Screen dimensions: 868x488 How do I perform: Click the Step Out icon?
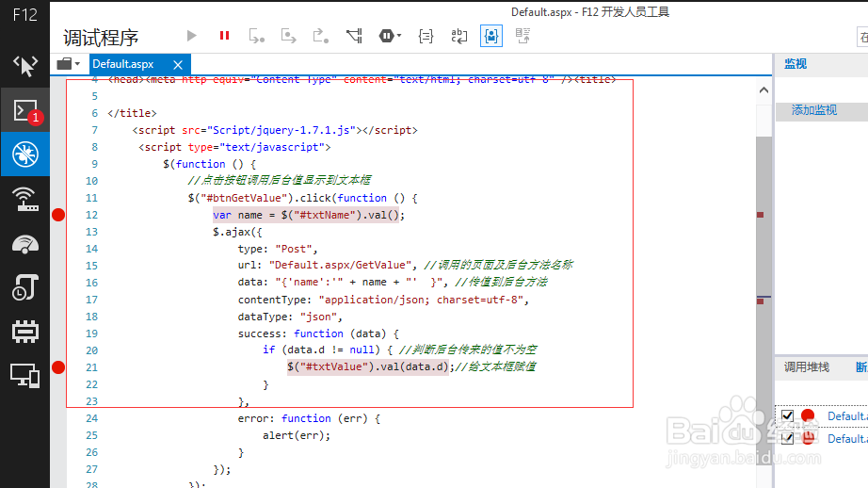[320, 36]
